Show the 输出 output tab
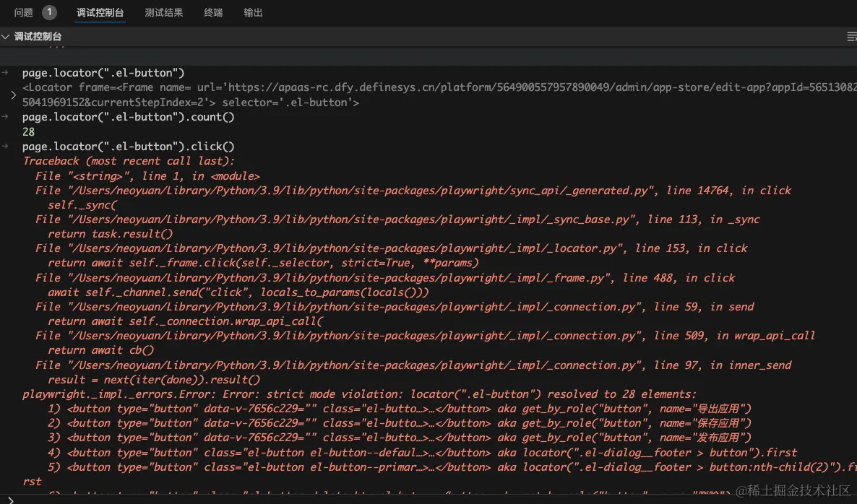The height and width of the screenshot is (504, 857). [253, 12]
